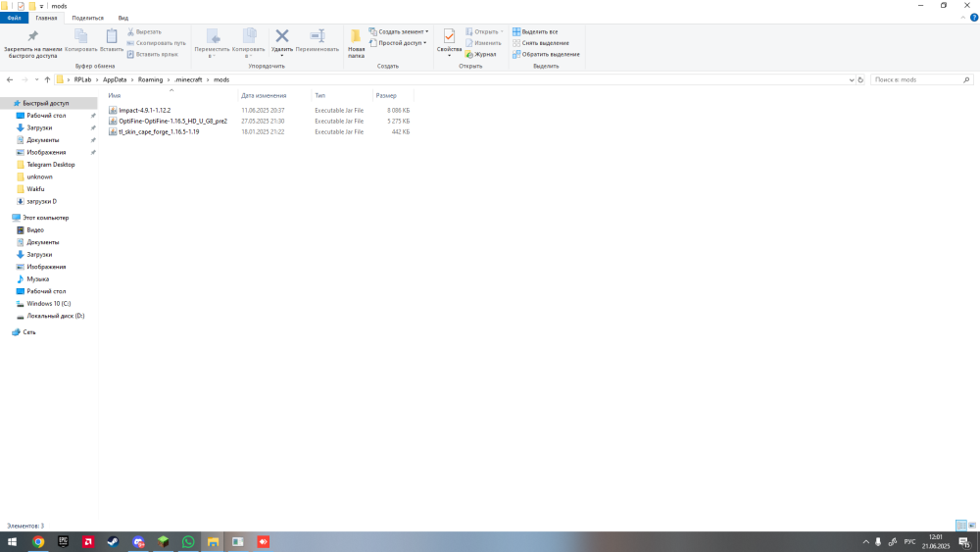Open загрузки D in sidebar
980x552 pixels.
[x=41, y=201]
